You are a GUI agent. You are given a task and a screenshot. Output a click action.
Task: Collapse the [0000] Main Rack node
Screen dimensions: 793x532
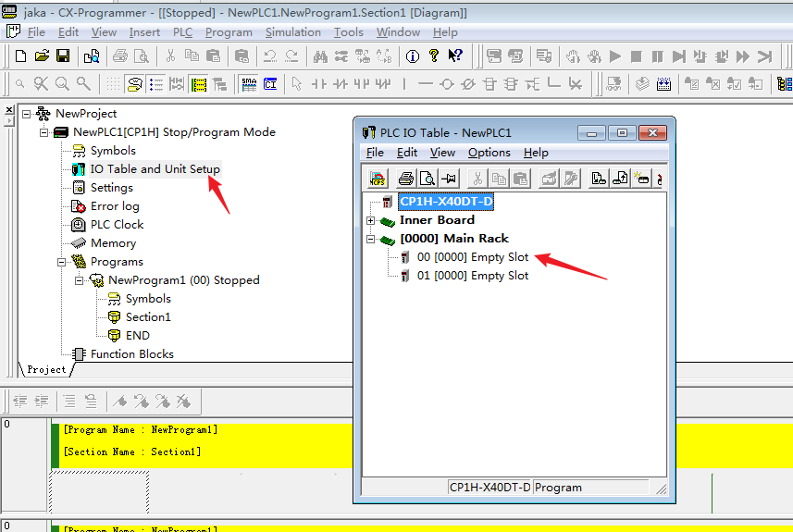point(371,239)
